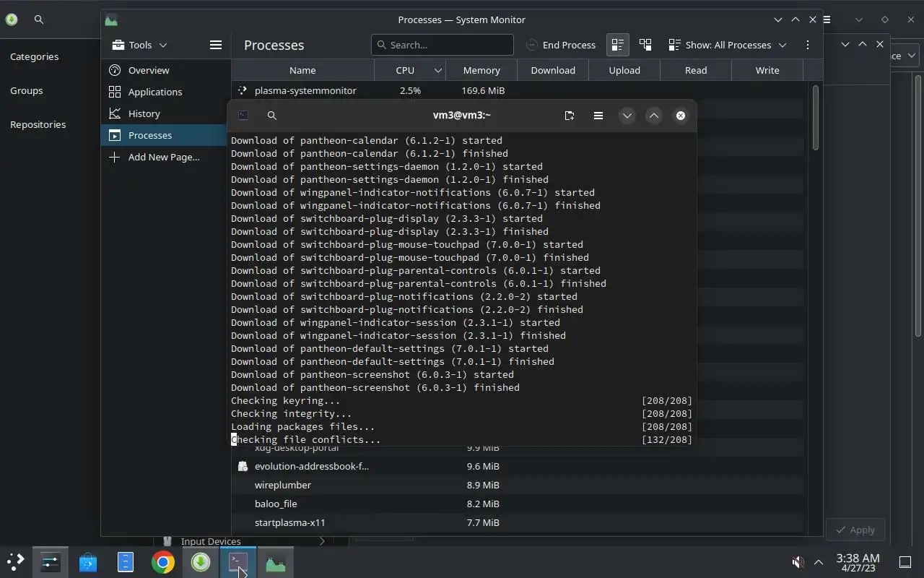The width and height of the screenshot is (924, 578).
Task: Open KDE Connect phone icon in taskbar
Action: (125, 561)
